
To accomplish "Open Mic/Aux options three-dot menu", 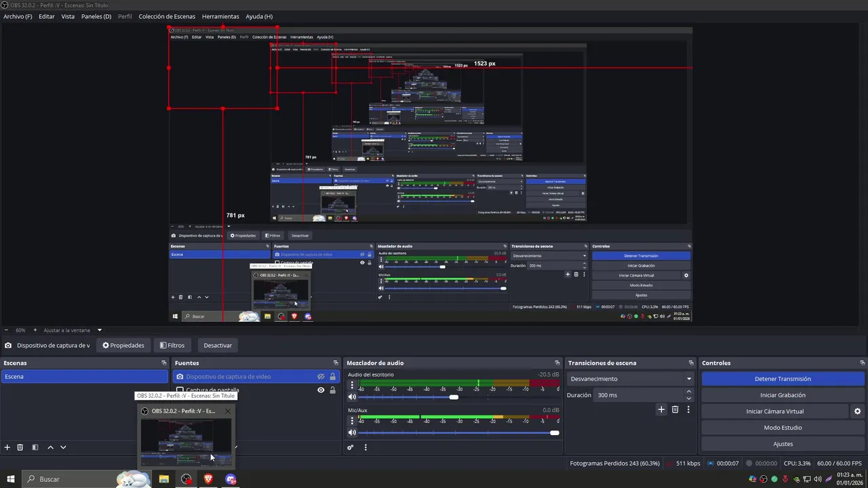I will coord(352,420).
